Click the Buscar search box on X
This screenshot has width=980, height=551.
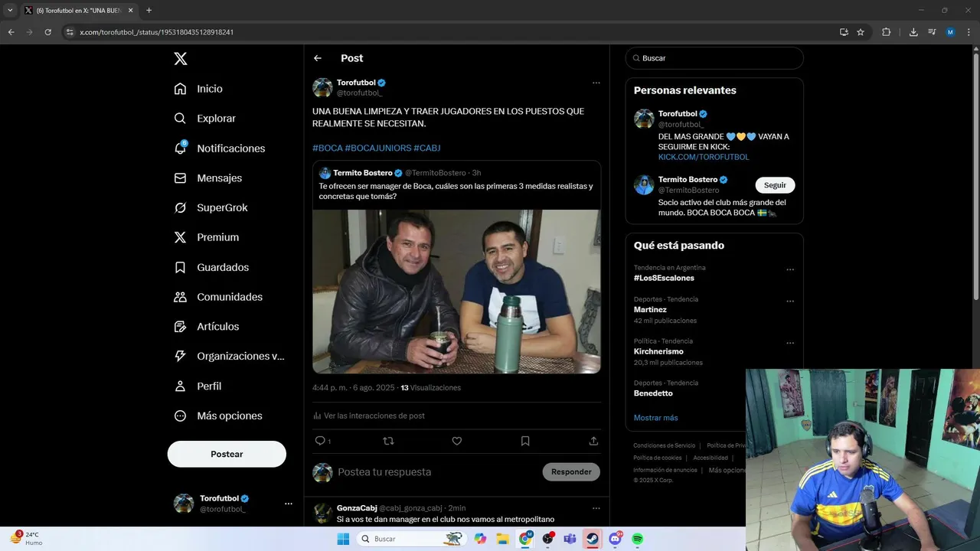pyautogui.click(x=714, y=58)
